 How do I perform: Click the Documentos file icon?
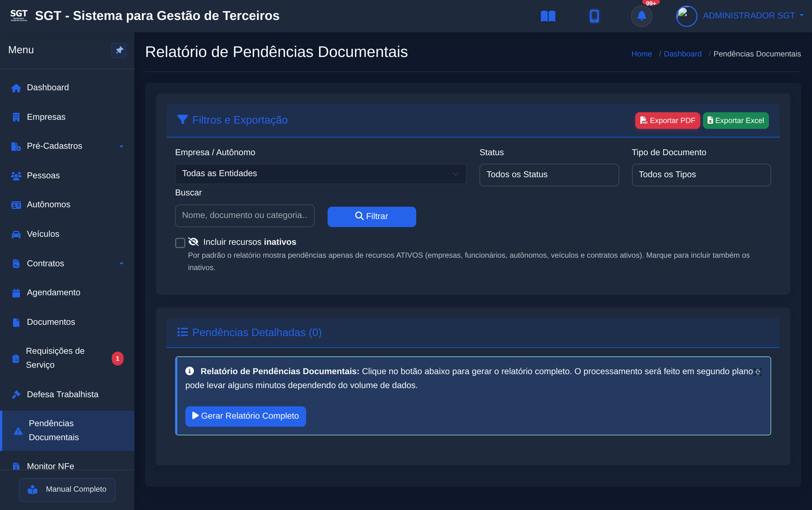[16, 322]
